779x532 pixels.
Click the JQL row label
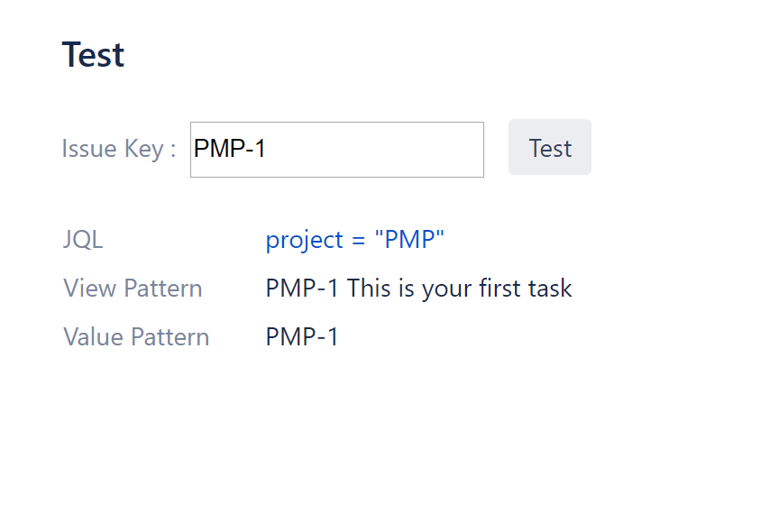[x=83, y=239]
